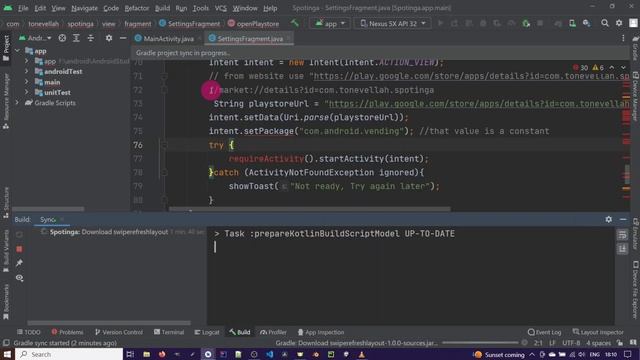Click the SettingsFragment breadcrumb
640x360 pixels.
[190, 24]
